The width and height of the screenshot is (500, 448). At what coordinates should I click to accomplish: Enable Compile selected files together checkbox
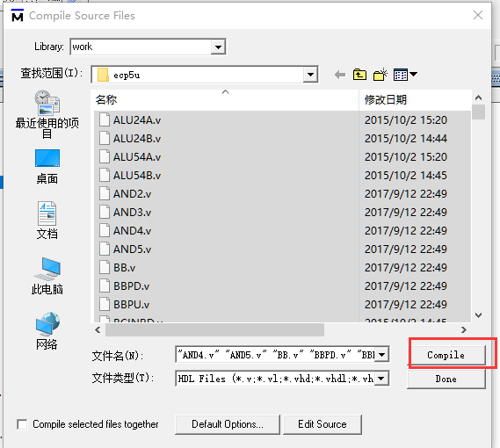click(x=22, y=424)
